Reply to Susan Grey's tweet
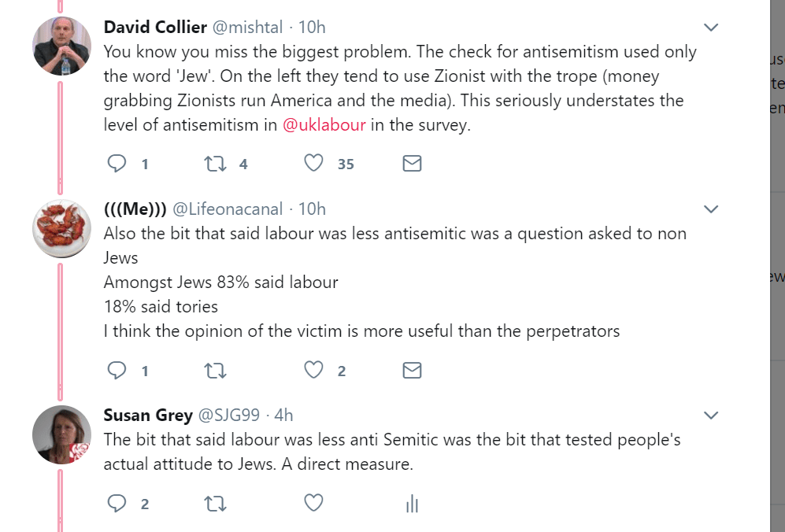Screen dimensions: 785x532 pos(117,504)
